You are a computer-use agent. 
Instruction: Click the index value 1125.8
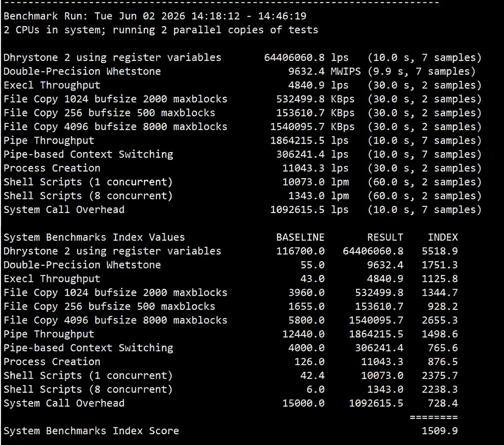[x=440, y=279]
